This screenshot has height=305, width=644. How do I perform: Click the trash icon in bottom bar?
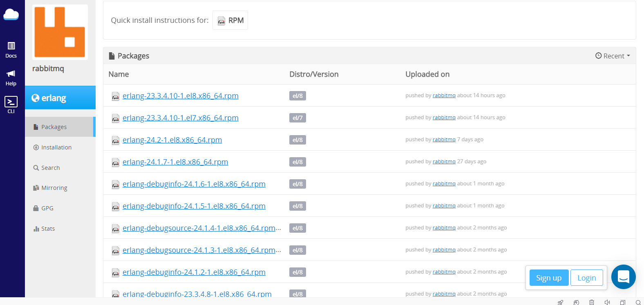(x=592, y=302)
